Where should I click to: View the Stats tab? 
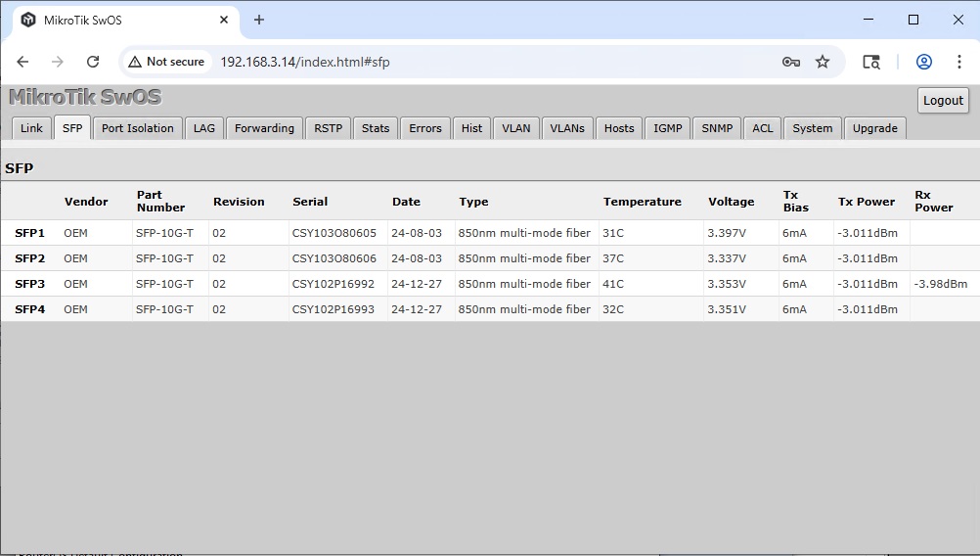[376, 128]
